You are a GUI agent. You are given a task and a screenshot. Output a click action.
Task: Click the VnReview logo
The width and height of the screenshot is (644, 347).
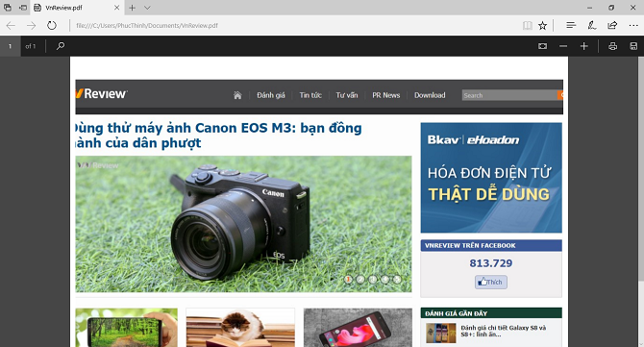coord(102,93)
